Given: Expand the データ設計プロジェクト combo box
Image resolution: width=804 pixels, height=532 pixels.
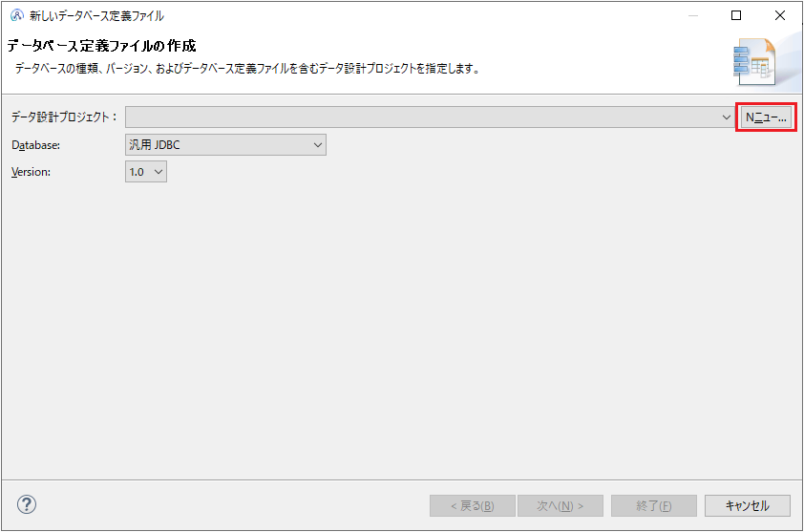Looking at the screenshot, I should [431, 117].
